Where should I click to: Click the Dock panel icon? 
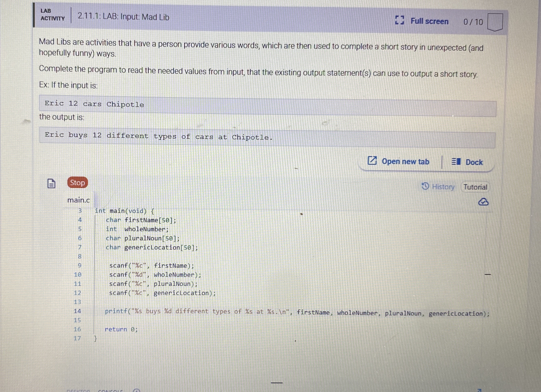(456, 161)
